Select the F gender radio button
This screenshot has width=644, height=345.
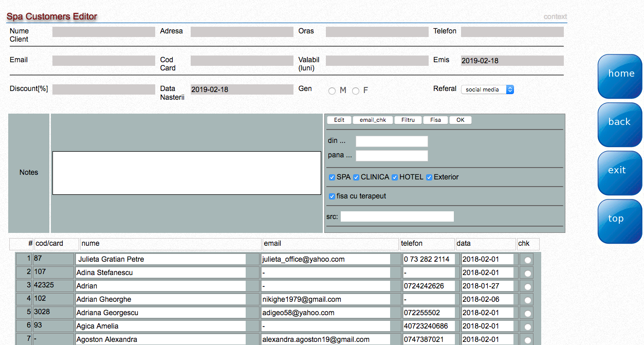356,91
